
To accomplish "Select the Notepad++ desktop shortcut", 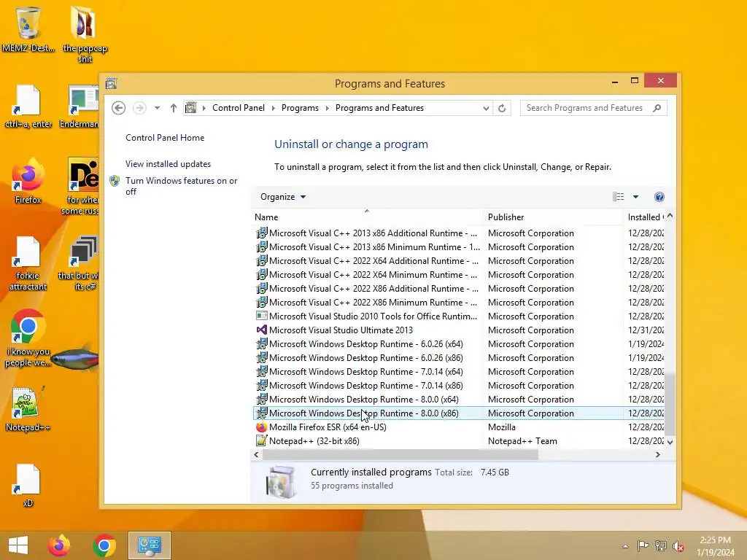I will pyautogui.click(x=28, y=410).
